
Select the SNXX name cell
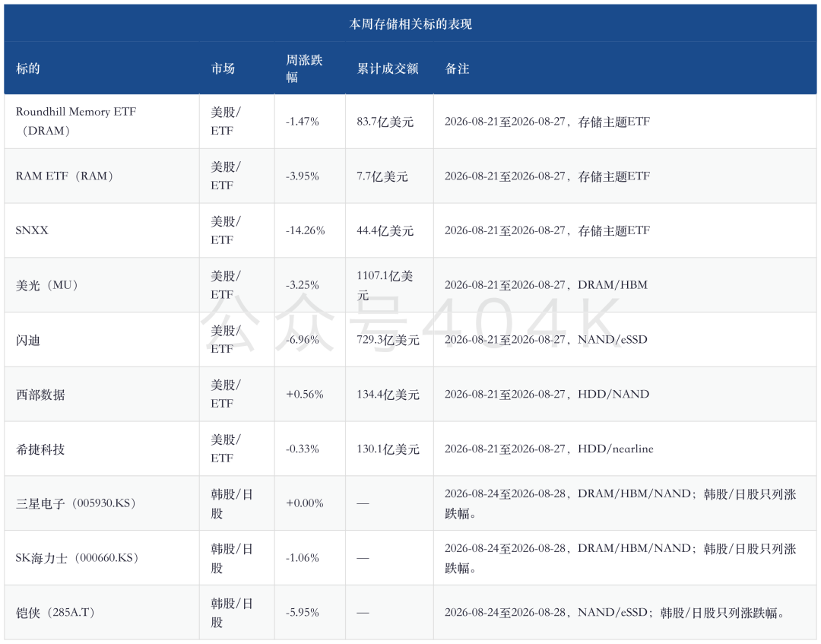[102, 231]
